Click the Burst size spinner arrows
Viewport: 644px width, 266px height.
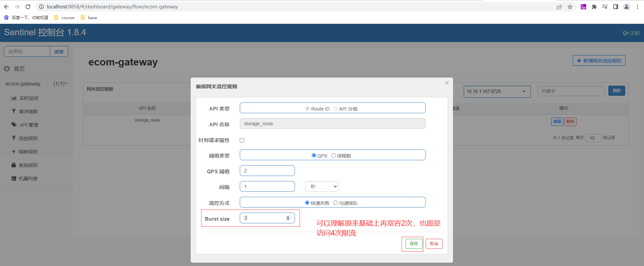[x=288, y=218]
